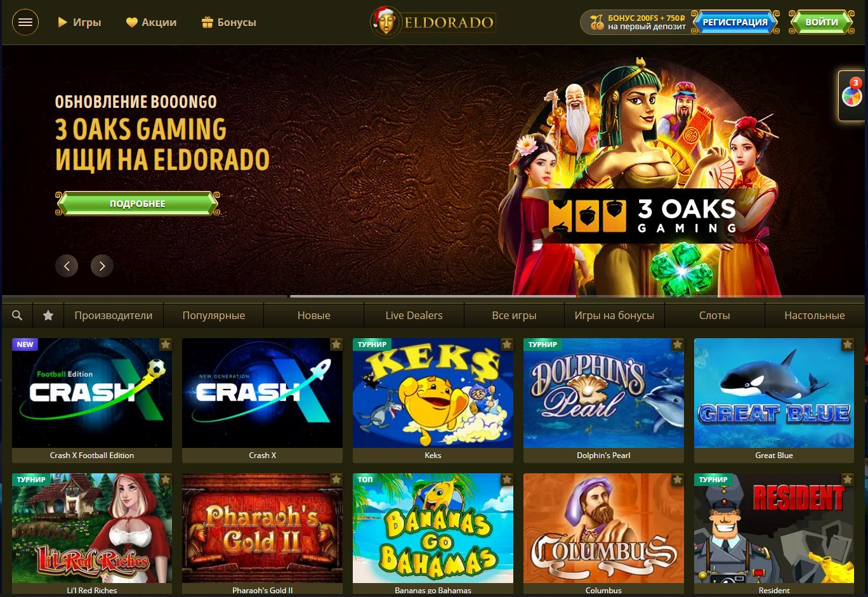This screenshot has width=868, height=597.
Task: Click the bonus cherries icon in header
Action: pos(597,22)
